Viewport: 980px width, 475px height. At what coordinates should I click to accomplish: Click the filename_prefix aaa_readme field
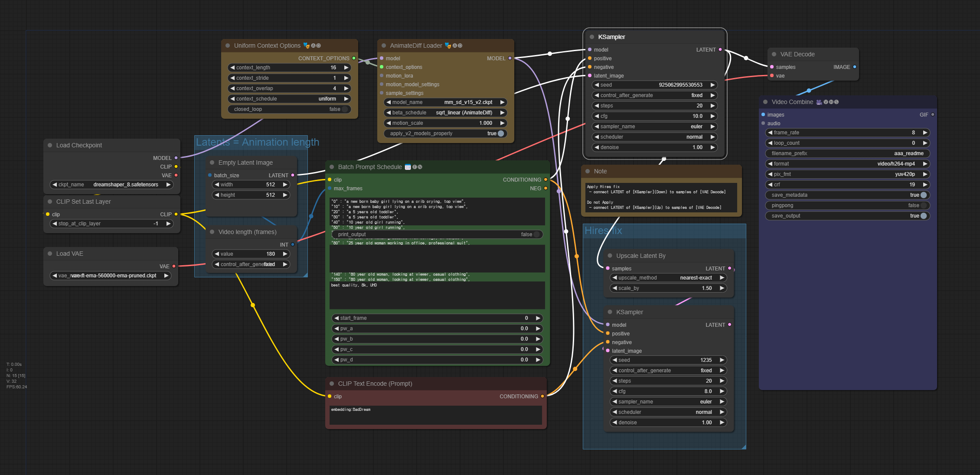[x=847, y=153]
